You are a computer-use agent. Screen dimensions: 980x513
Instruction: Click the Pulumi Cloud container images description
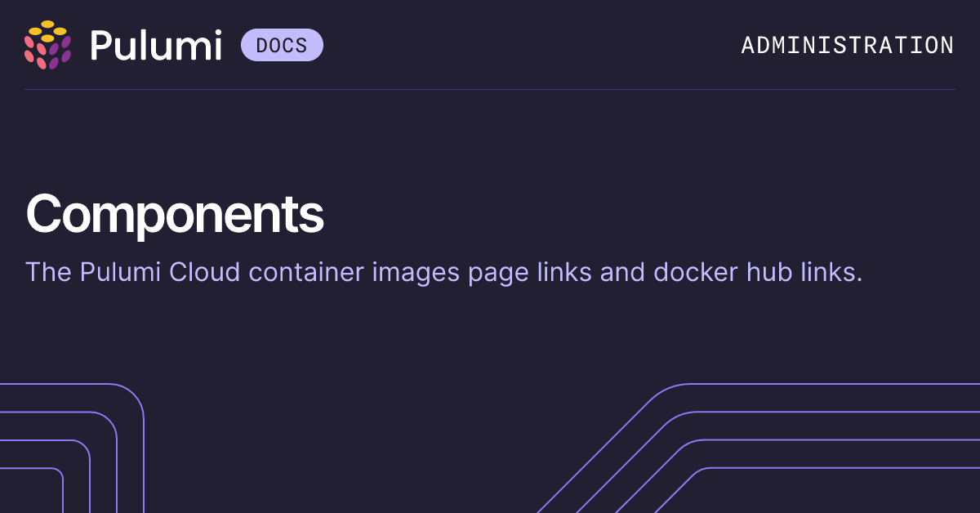tap(443, 272)
